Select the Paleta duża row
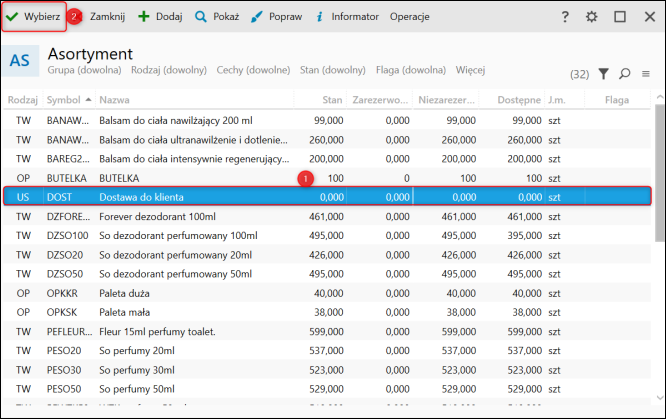Viewport: 666px width, 419px height. (150, 292)
